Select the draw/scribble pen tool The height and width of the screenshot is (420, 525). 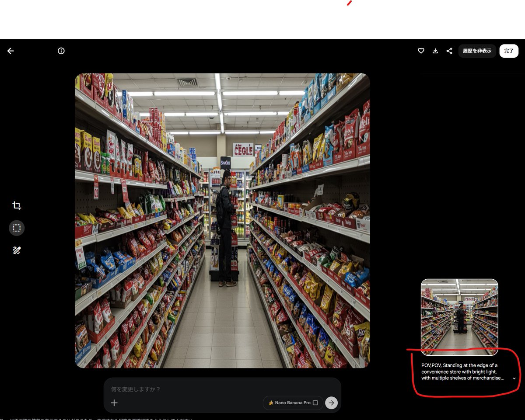[17, 250]
